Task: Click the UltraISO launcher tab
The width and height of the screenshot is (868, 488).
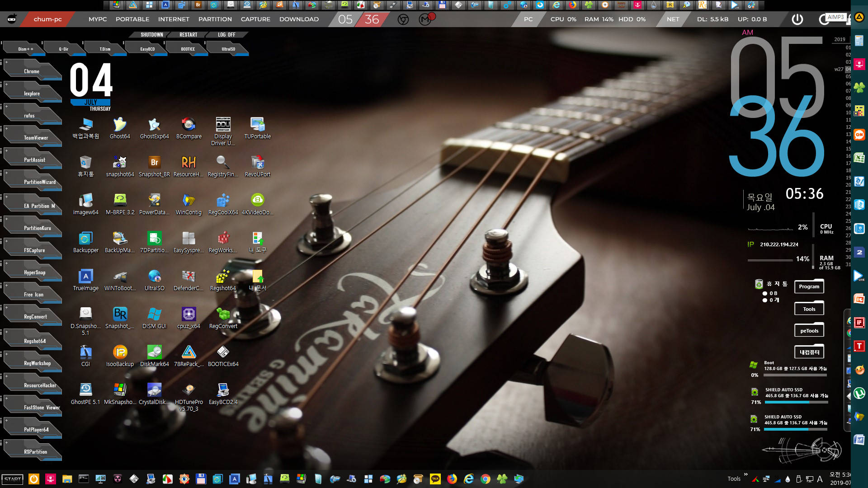Action: [228, 49]
